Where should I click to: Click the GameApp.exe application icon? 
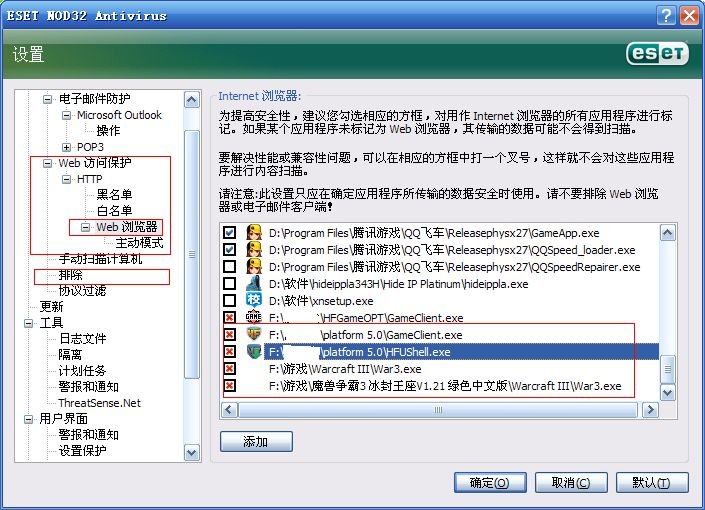tap(254, 233)
